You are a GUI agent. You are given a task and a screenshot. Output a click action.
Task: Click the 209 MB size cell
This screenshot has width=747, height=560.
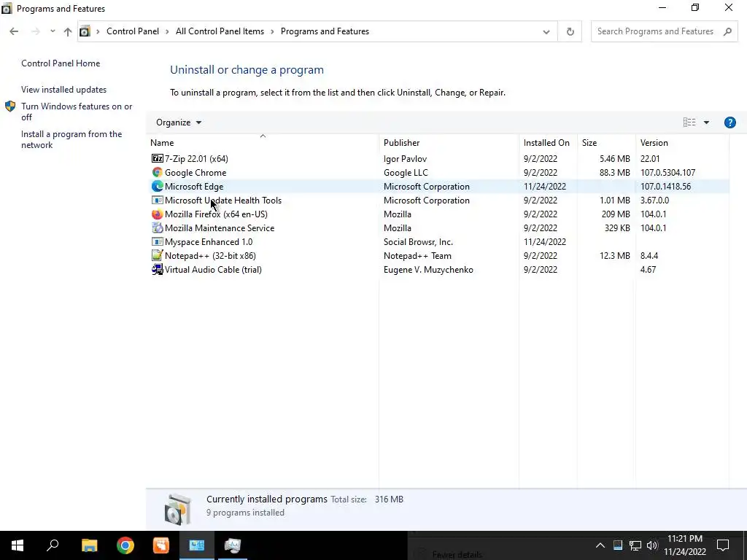616,214
